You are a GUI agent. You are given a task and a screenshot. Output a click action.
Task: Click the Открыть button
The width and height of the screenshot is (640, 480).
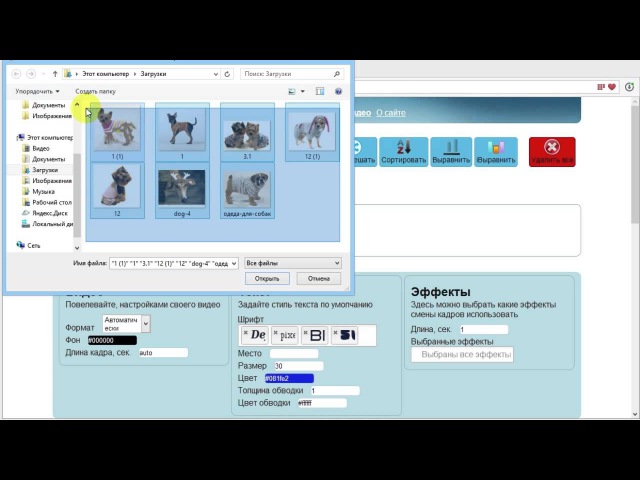pyautogui.click(x=267, y=279)
